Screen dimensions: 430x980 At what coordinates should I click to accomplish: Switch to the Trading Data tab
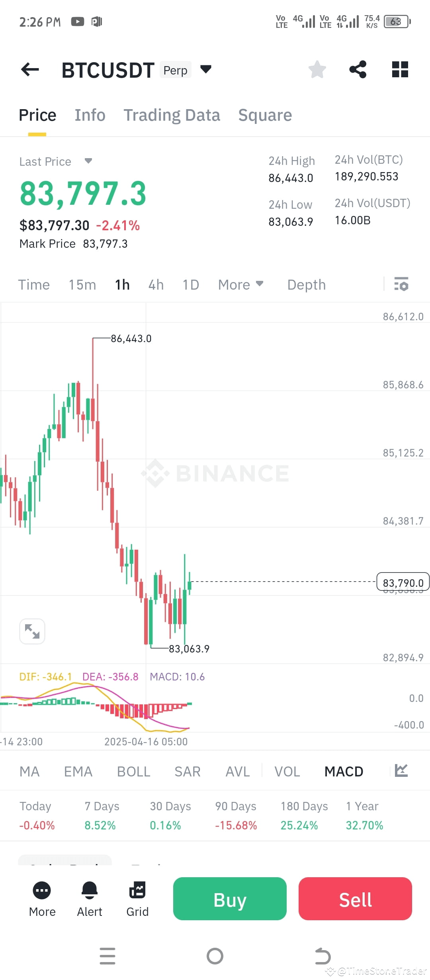pyautogui.click(x=172, y=115)
